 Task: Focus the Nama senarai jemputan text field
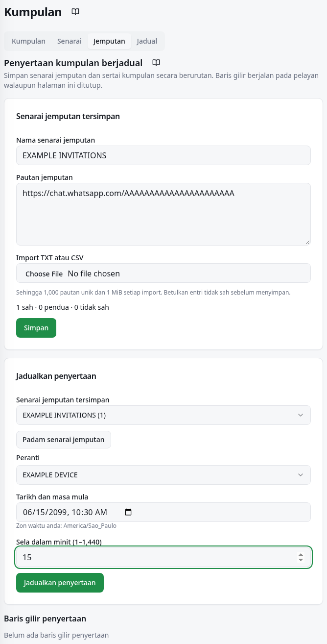pyautogui.click(x=163, y=155)
